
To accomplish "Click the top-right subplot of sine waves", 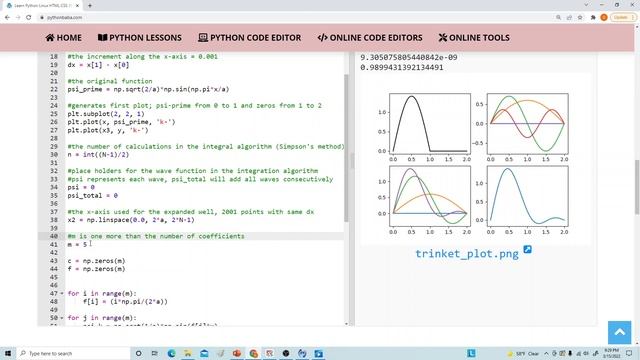I will pyautogui.click(x=527, y=124).
